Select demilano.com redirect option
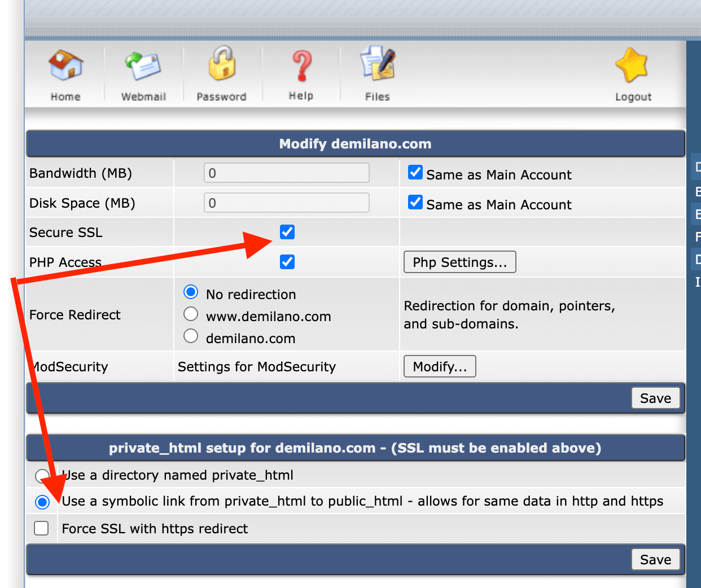701x588 pixels. 190,336
